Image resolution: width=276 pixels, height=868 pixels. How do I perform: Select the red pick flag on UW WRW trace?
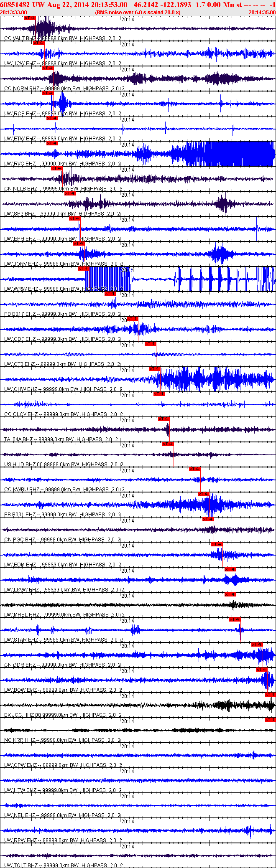[x=84, y=269]
